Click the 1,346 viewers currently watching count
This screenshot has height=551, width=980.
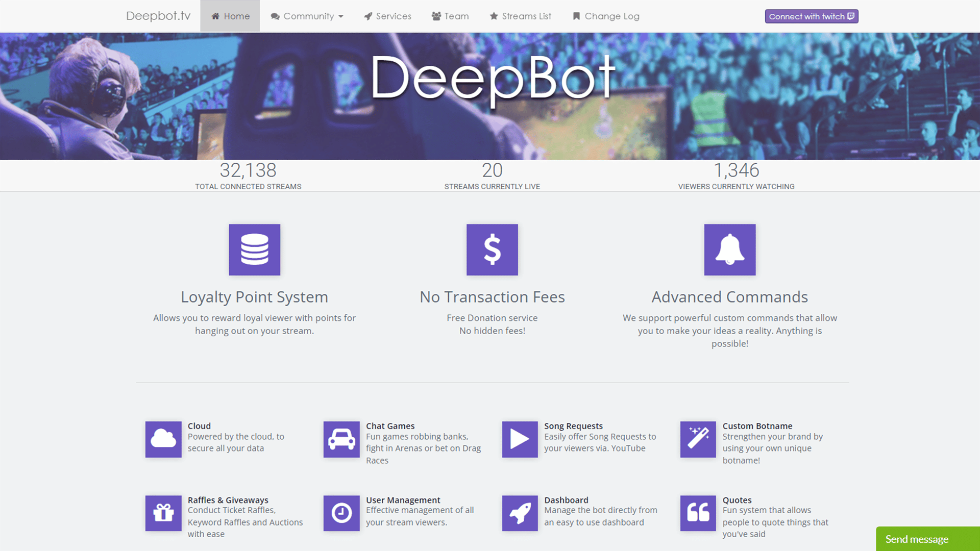click(736, 170)
